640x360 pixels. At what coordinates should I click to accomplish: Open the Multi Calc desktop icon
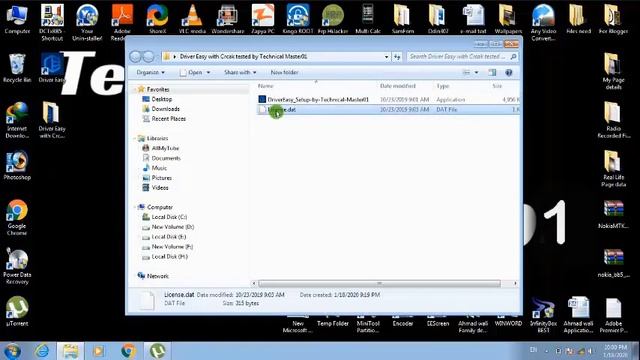pos(368,20)
